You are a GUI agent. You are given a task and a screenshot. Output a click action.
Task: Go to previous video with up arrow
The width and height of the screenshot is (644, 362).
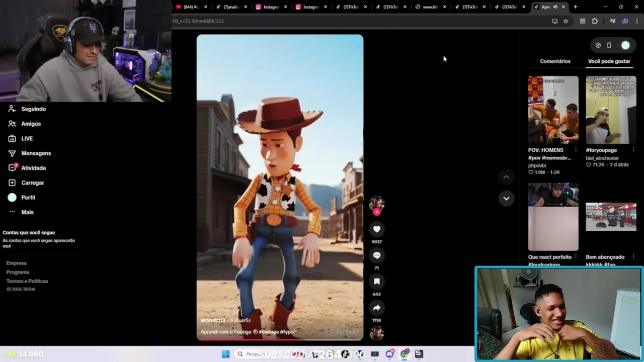[x=506, y=177]
